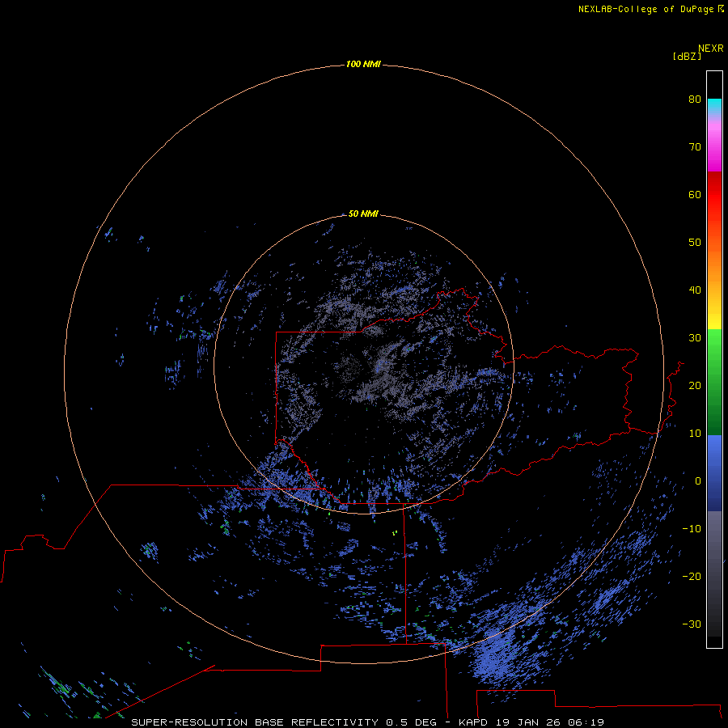Click the [dBZ] units label
The height and width of the screenshot is (728, 728).
pyautogui.click(x=687, y=57)
